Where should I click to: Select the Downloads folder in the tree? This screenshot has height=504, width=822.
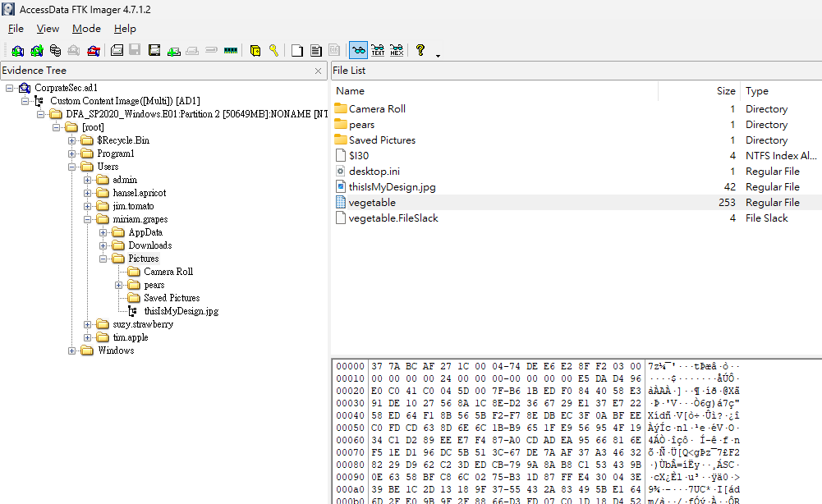(150, 245)
